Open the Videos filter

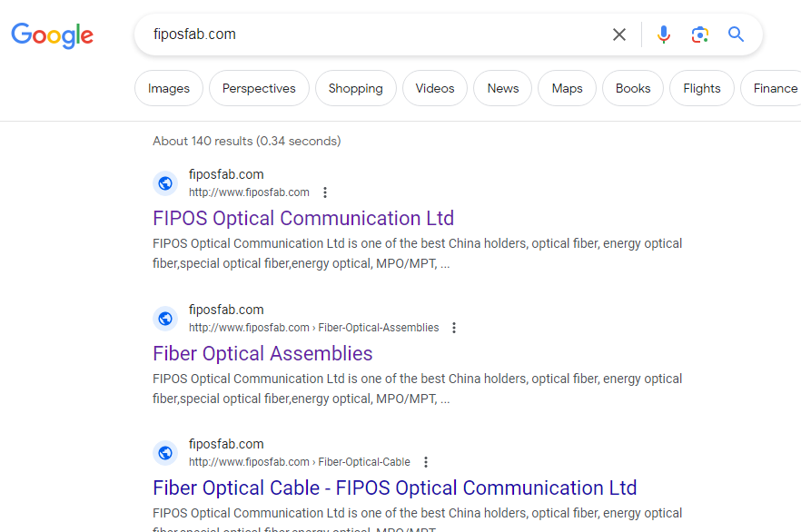point(435,88)
